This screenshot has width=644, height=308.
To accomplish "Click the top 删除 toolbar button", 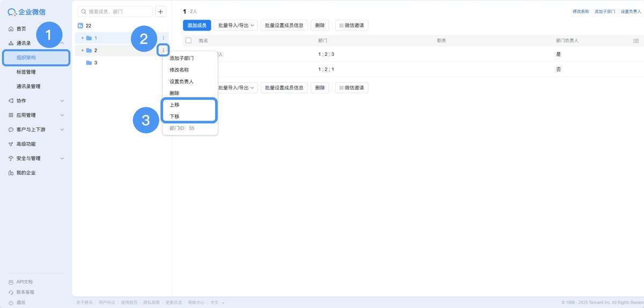I will (x=320, y=25).
